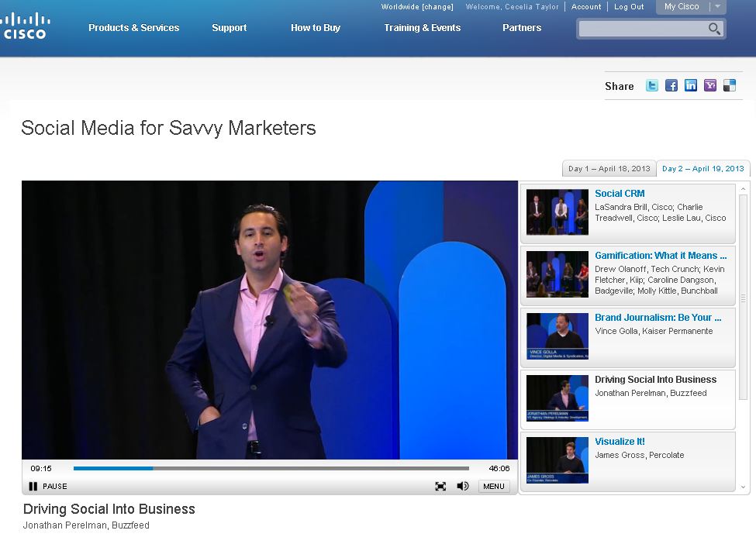Screen dimensions: 756x544
Task: Click the Gamification panel thumbnail
Action: [558, 274]
